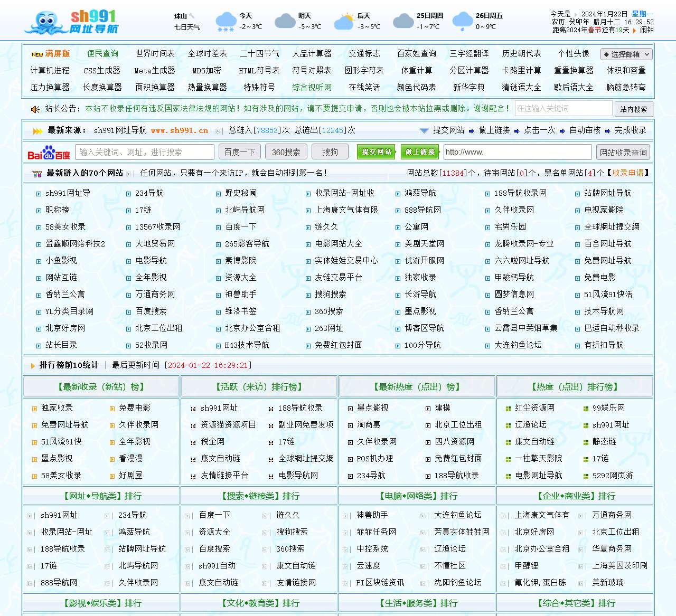
Task: Open the 满屏版 link
Action: [x=58, y=53]
